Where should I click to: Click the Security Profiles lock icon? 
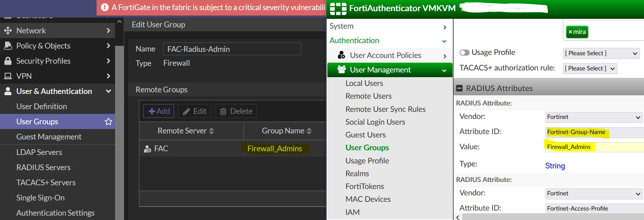tap(8, 61)
